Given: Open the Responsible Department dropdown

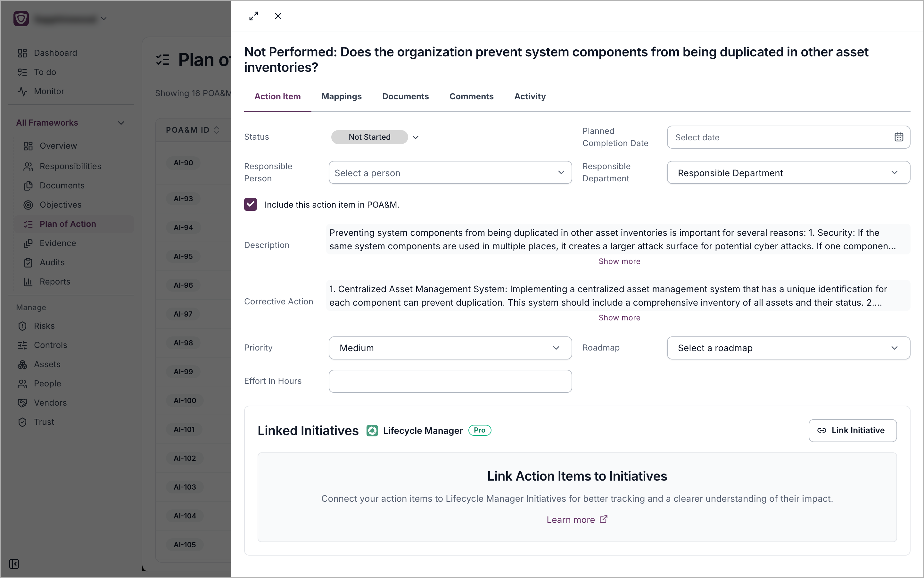Looking at the screenshot, I should pos(788,172).
